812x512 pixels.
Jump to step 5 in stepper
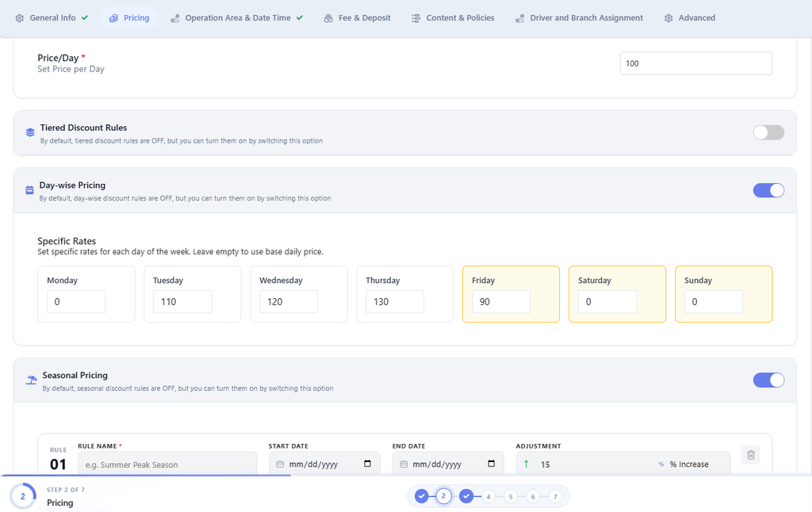[511, 496]
